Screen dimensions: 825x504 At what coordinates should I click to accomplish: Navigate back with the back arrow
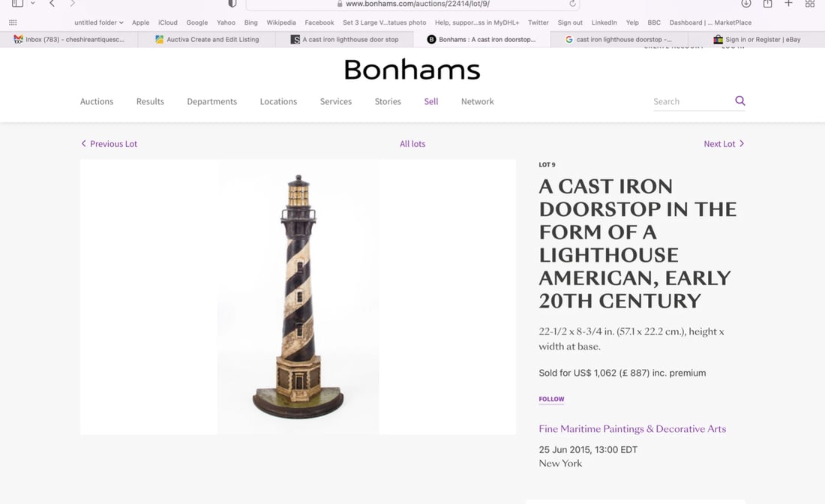tap(51, 4)
